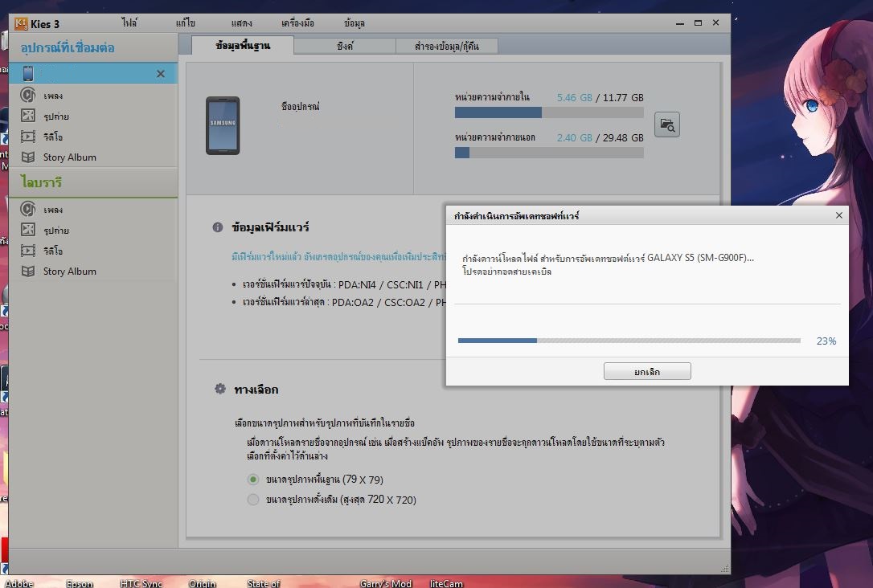This screenshot has width=873, height=588.
Task: Click firmware information info icon
Action: (x=218, y=227)
